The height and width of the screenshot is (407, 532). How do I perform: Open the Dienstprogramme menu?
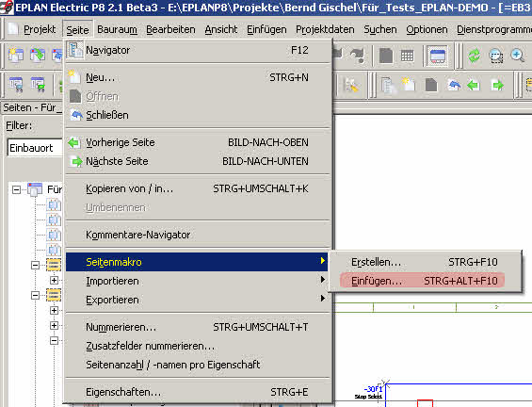[x=494, y=30]
